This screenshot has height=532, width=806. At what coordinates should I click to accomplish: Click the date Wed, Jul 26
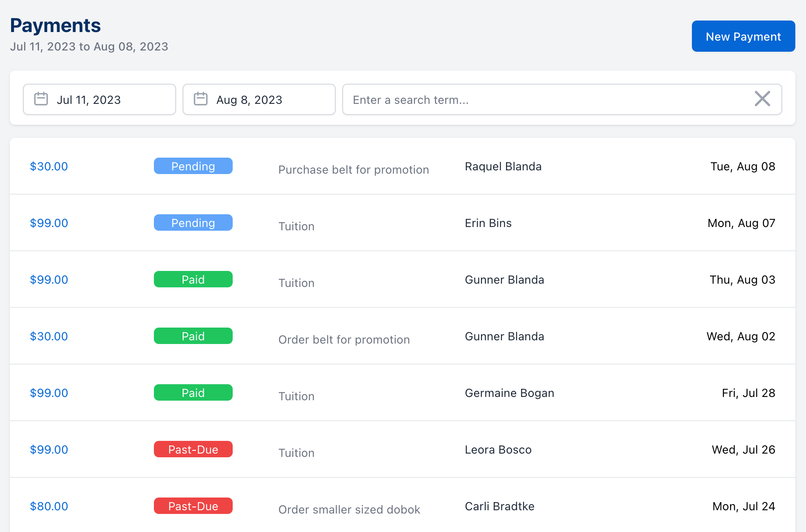(744, 449)
